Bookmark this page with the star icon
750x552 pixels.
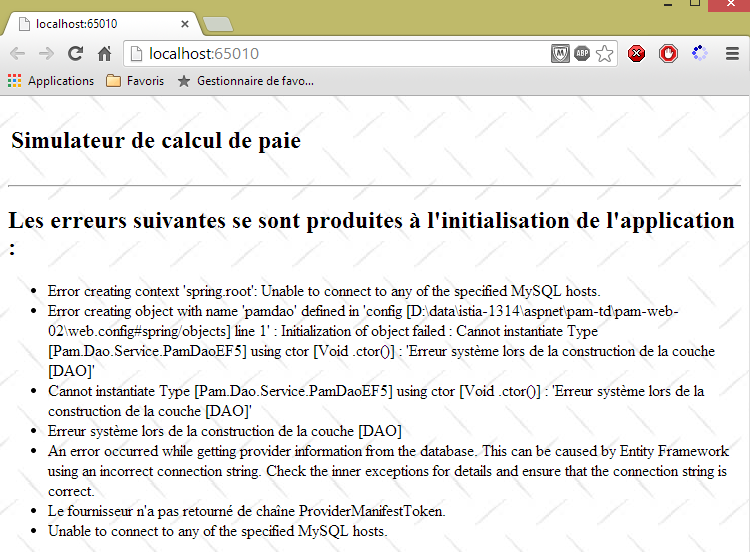click(604, 54)
